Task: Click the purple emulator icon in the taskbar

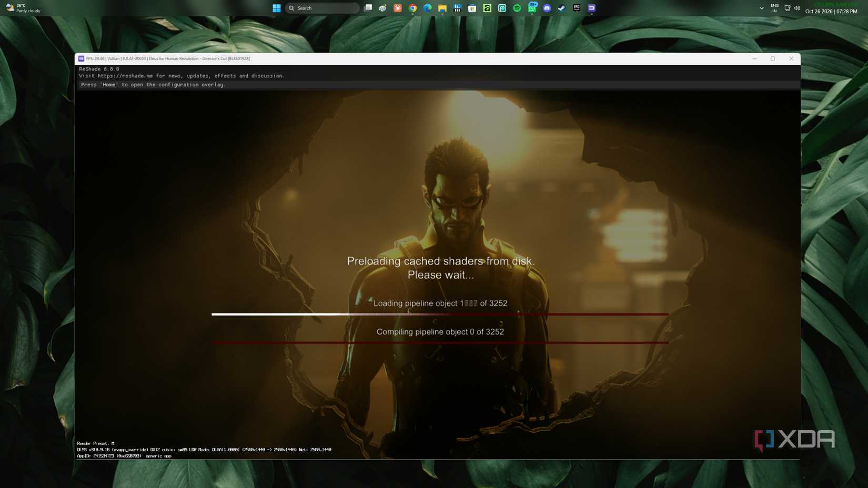Action: (x=592, y=8)
